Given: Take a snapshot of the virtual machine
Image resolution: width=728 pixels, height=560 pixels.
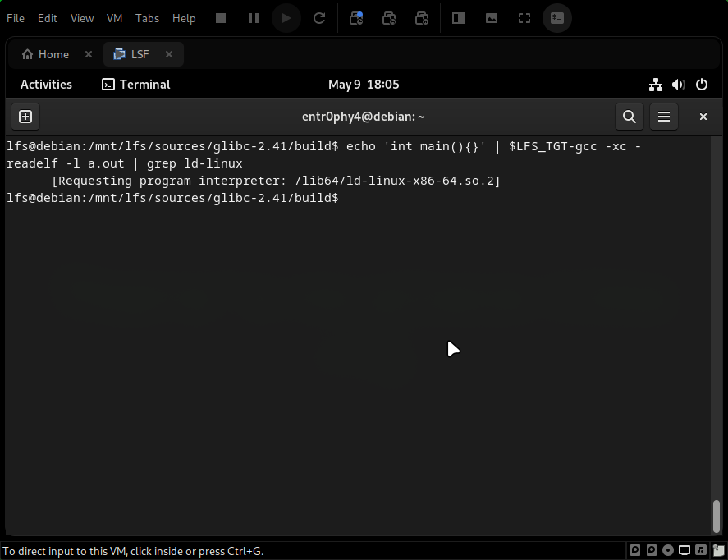Looking at the screenshot, I should coord(356,17).
